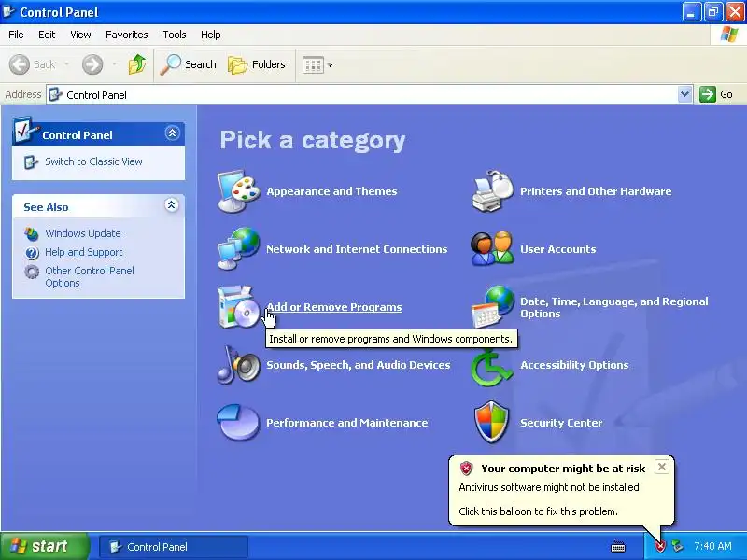747x560 pixels.
Task: Click the Printers and Other Hardware icon
Action: 493,191
